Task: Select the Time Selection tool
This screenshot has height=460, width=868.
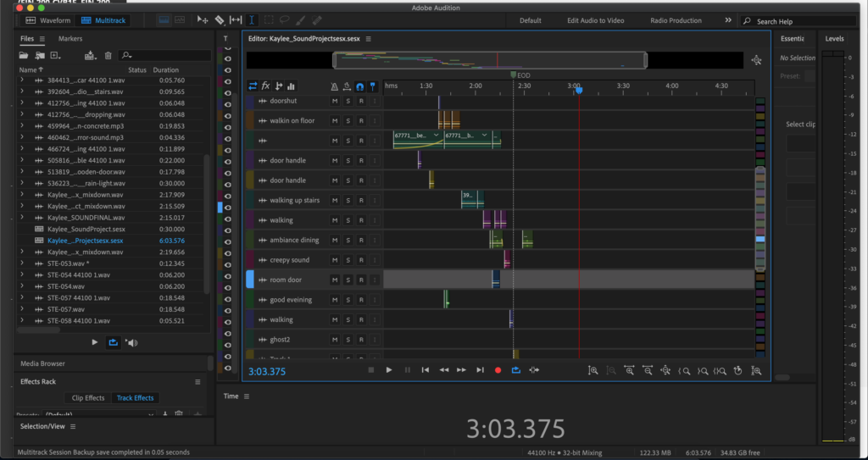Action: pyautogui.click(x=252, y=19)
